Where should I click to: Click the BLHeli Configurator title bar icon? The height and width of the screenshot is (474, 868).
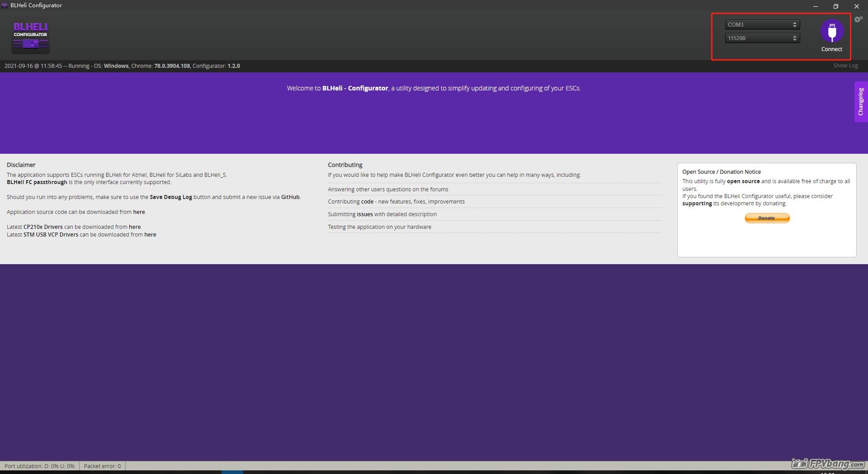pyautogui.click(x=5, y=5)
